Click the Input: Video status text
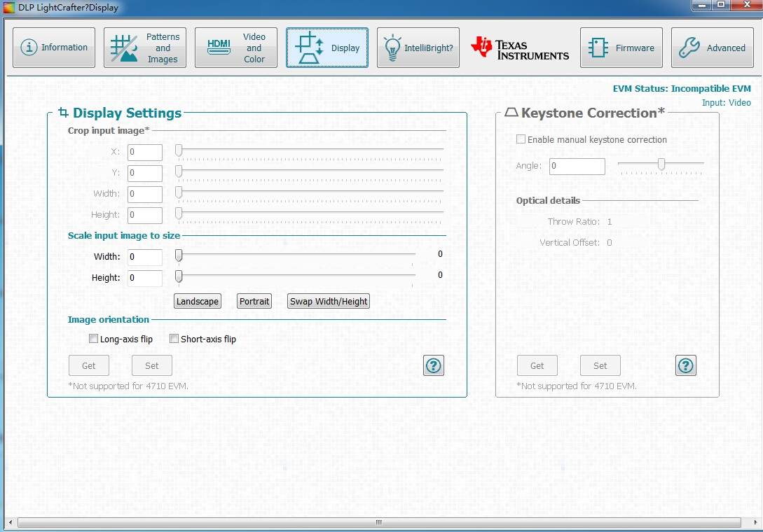 click(x=726, y=103)
